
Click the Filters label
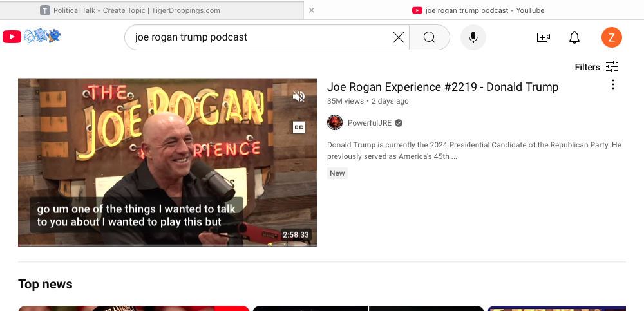pyautogui.click(x=587, y=67)
